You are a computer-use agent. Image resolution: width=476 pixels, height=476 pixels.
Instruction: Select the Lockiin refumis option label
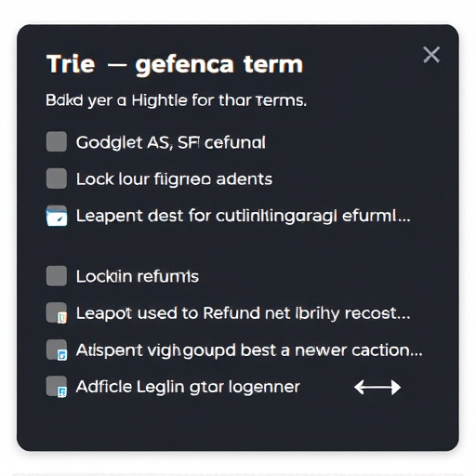coord(138,276)
